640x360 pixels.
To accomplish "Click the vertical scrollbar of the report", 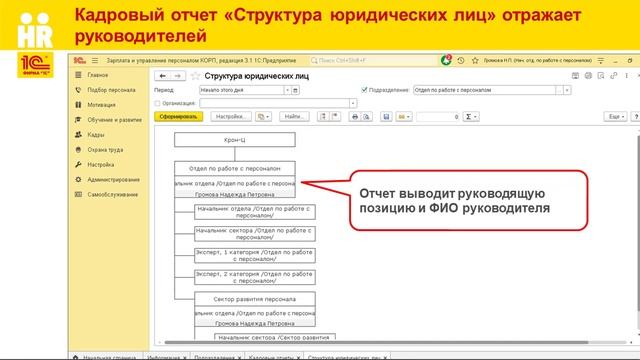I will [x=638, y=222].
